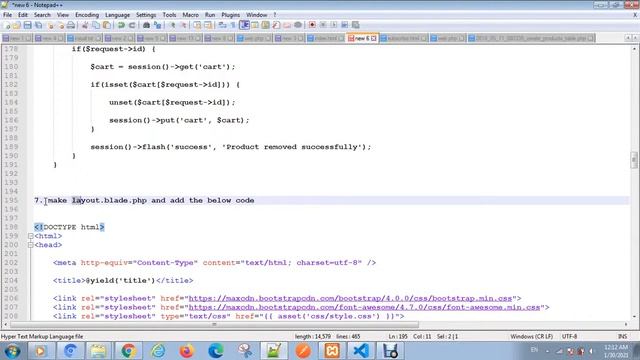Click the 'layout.blade.php' text on line 195
Viewport: 640px width, 360px height.
109,200
